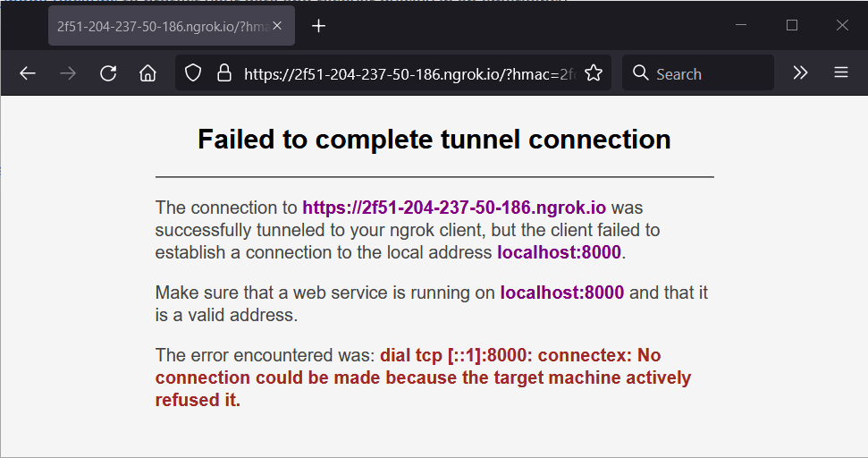Click into the Search text field
Image resolution: width=868 pixels, height=458 pixels.
click(706, 74)
